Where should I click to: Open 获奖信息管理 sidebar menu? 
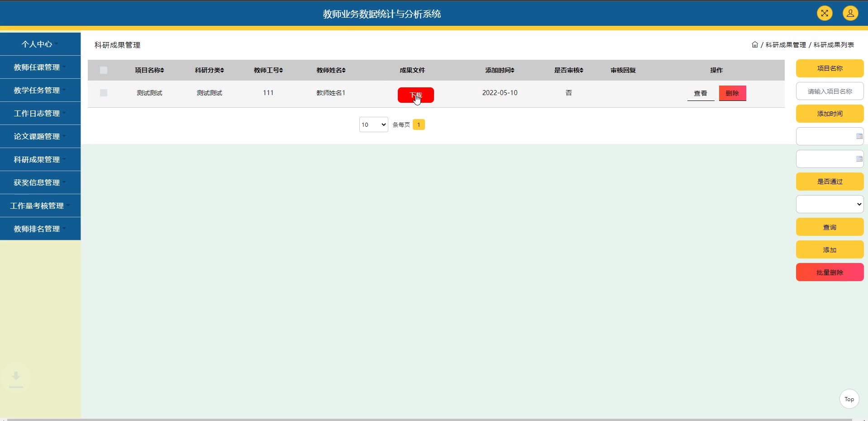[40, 182]
